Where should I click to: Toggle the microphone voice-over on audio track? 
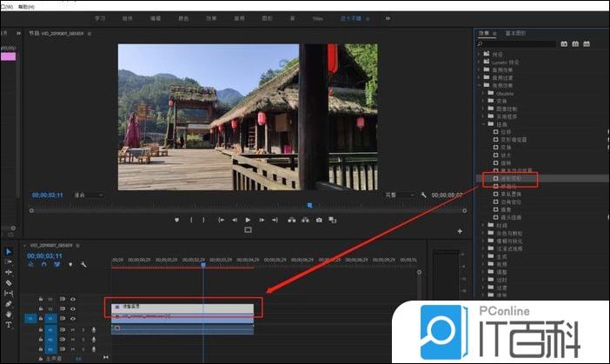[93, 329]
